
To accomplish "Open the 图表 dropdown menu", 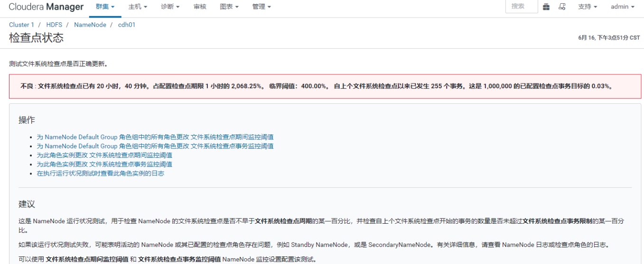I will 229,7.
